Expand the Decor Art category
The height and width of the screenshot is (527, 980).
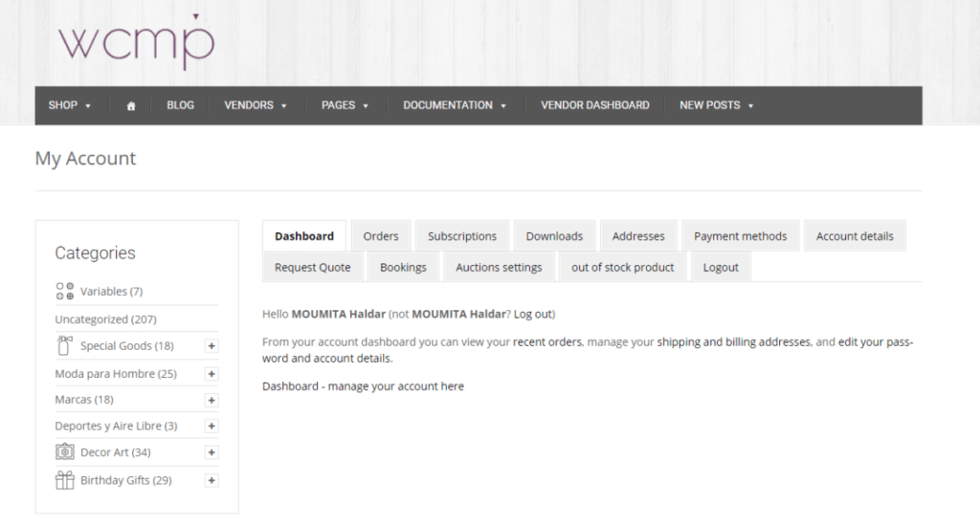[212, 452]
